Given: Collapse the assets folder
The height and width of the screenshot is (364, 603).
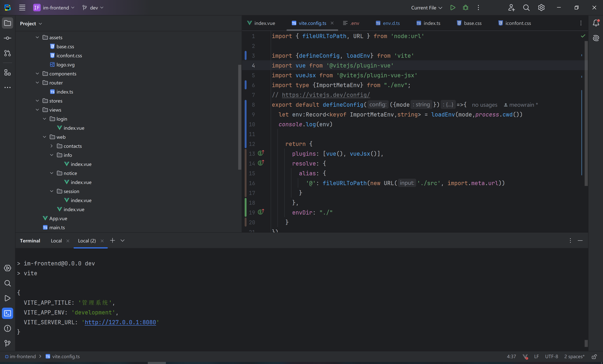Looking at the screenshot, I should (x=37, y=38).
